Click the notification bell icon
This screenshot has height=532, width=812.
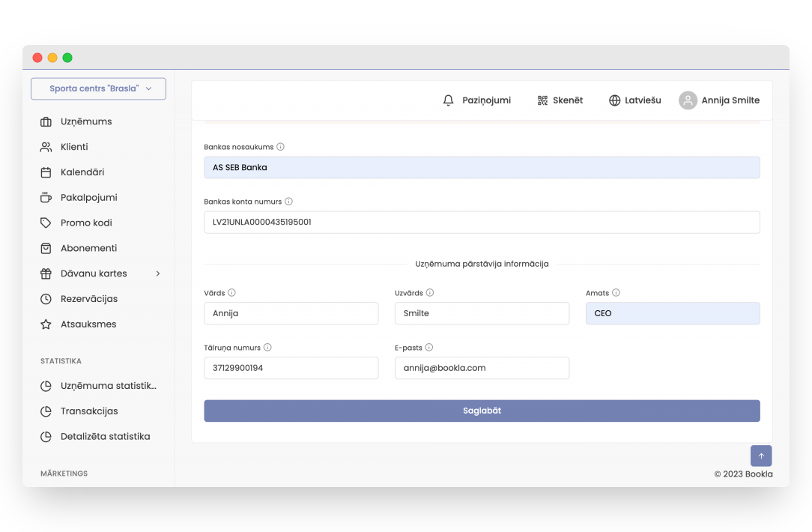coord(449,100)
